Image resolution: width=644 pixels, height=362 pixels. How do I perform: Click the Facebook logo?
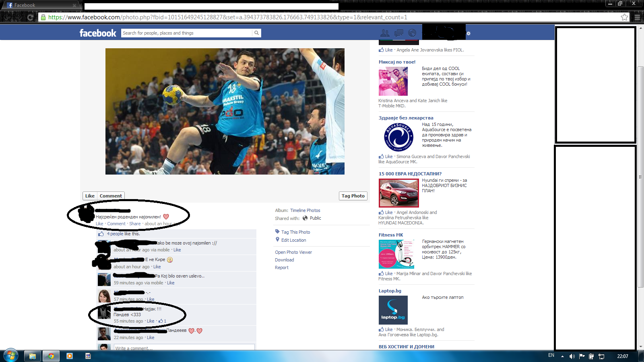(98, 33)
